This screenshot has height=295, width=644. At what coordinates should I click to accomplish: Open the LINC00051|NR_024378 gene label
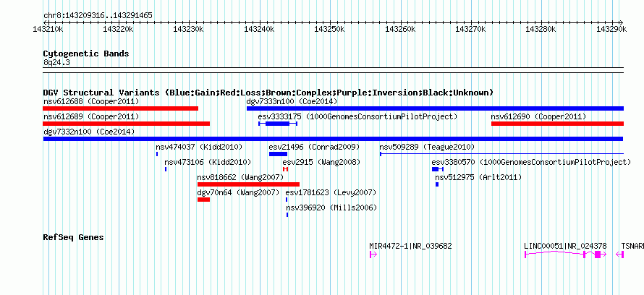pos(566,246)
